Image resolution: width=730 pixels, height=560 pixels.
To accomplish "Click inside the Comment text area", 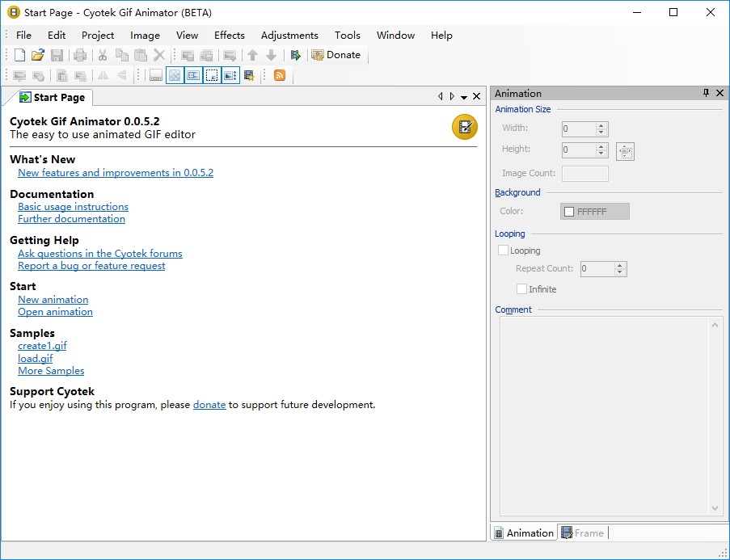I will coord(603,412).
